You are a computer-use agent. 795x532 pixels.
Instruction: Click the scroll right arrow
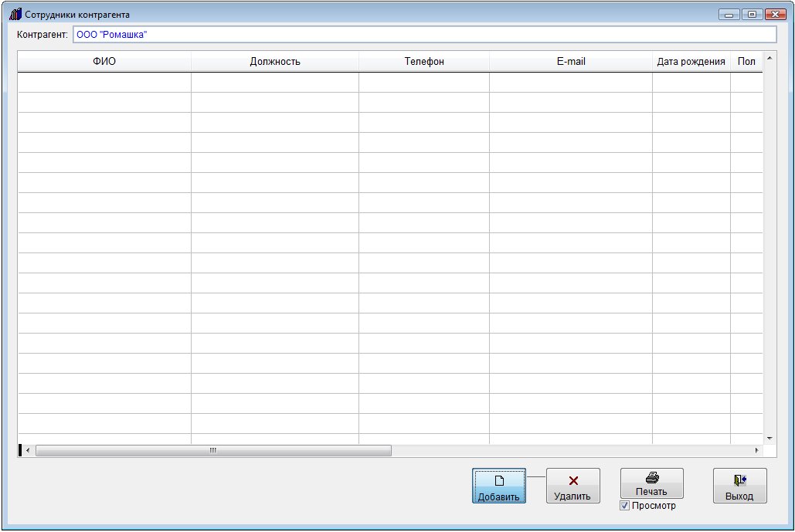click(756, 450)
